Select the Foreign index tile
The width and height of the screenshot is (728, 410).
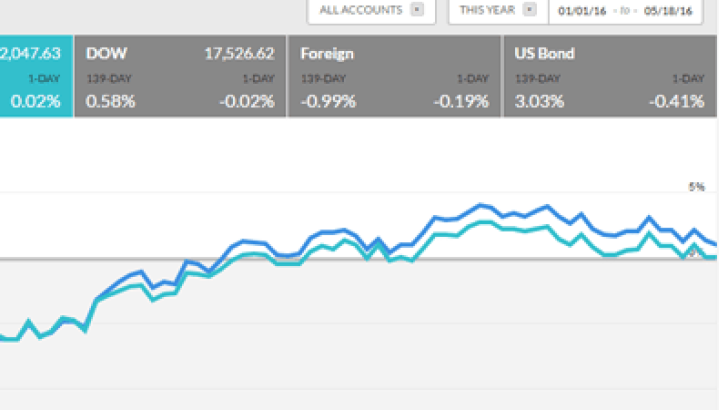[x=395, y=76]
